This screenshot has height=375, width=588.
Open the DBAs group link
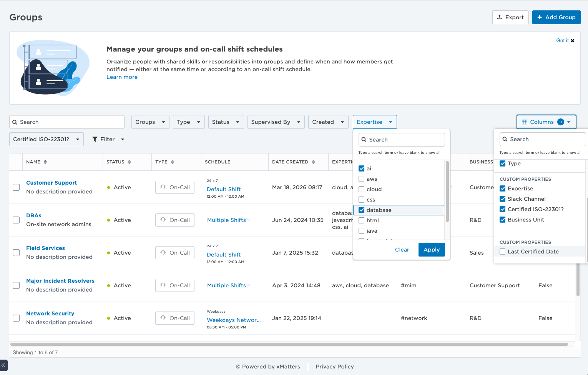(x=34, y=215)
